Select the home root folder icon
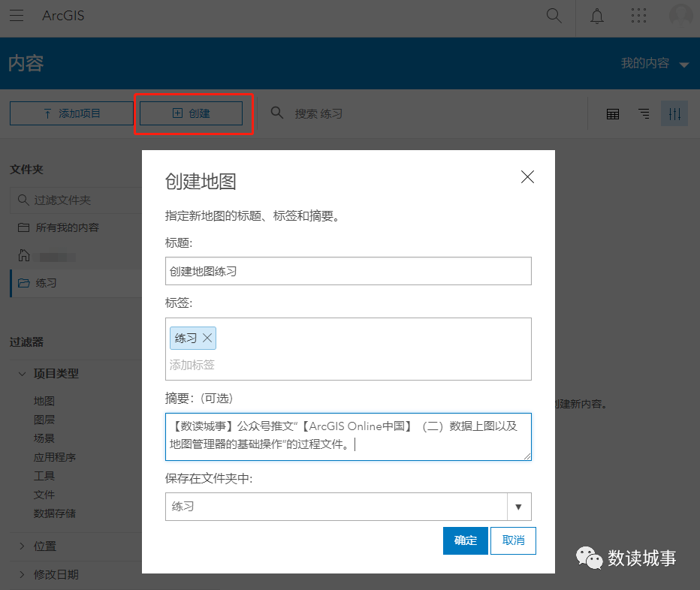 24,256
